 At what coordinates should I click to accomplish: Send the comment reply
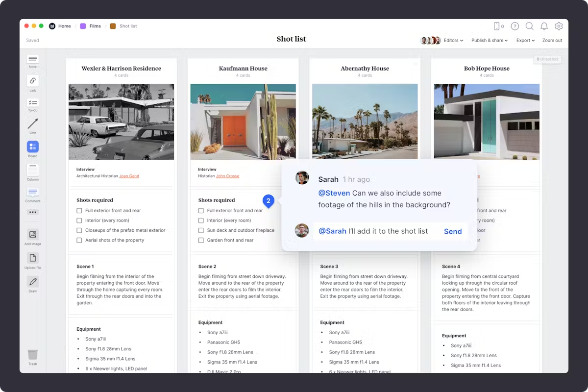click(453, 231)
